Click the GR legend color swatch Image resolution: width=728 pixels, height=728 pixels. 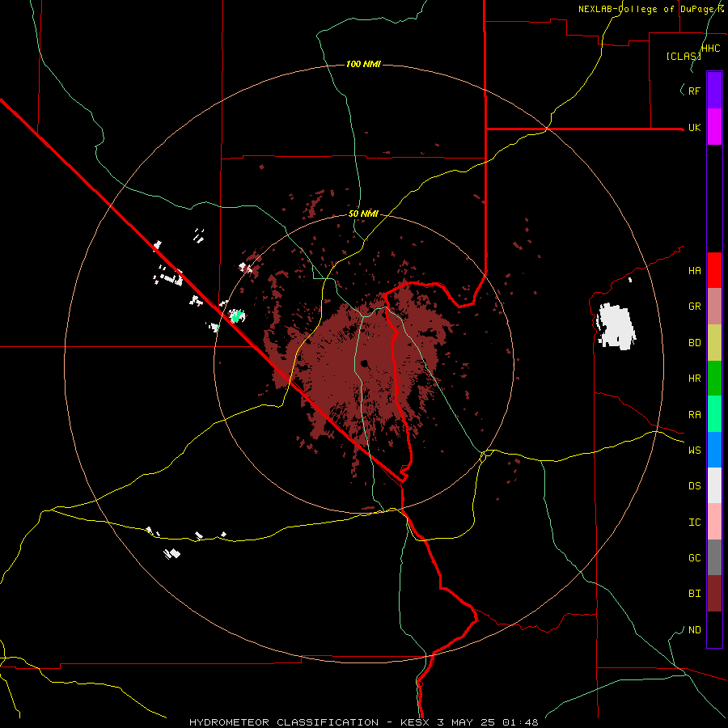[x=714, y=307]
